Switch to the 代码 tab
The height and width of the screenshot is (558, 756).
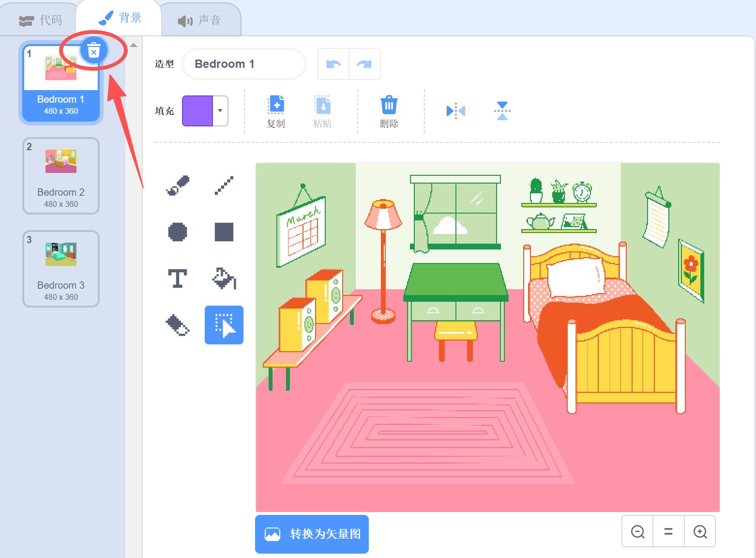40,20
